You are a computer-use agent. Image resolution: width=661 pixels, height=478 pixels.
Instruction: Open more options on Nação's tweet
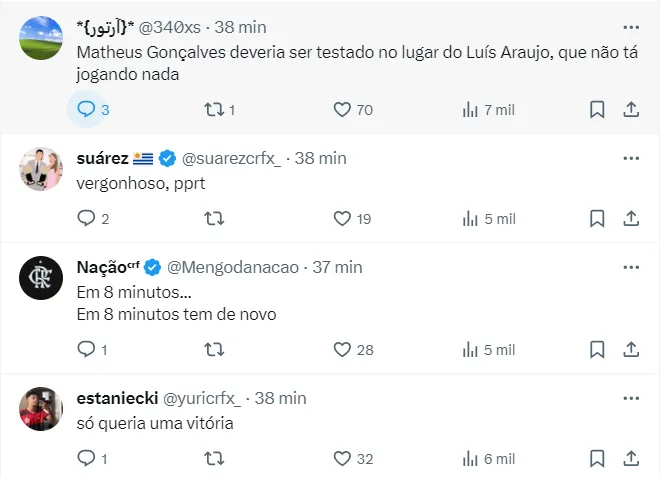pos(631,267)
